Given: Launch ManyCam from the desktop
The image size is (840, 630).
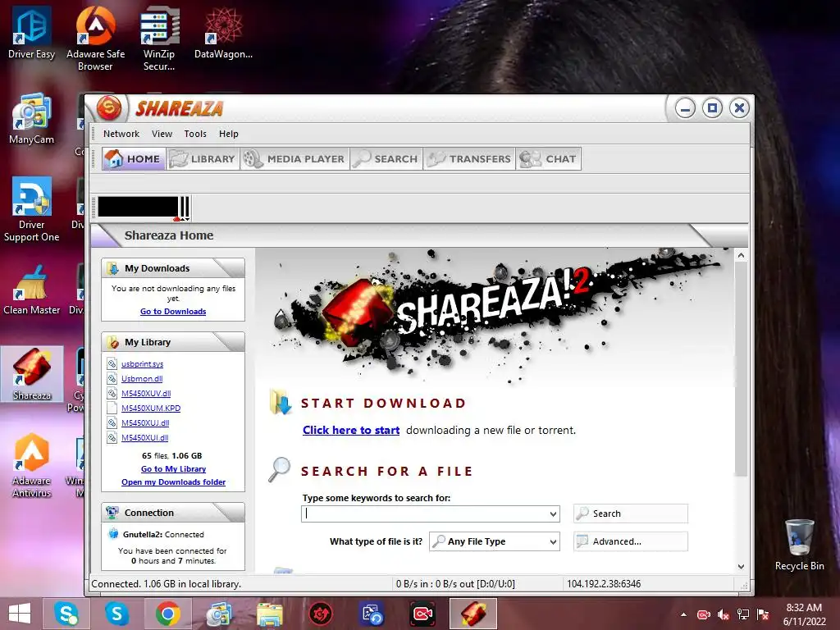Looking at the screenshot, I should [32, 119].
